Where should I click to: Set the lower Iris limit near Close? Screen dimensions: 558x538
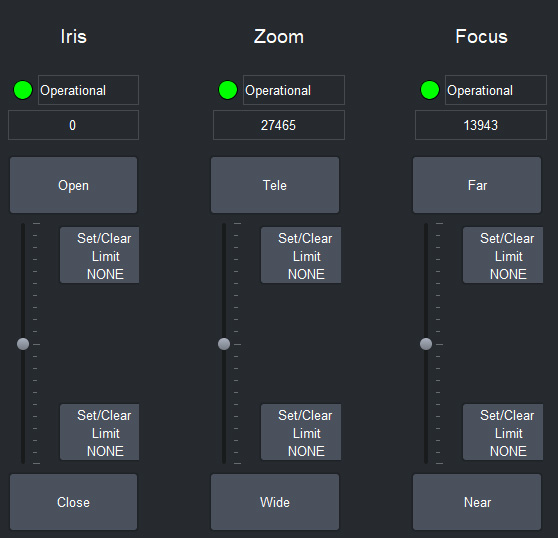(99, 432)
